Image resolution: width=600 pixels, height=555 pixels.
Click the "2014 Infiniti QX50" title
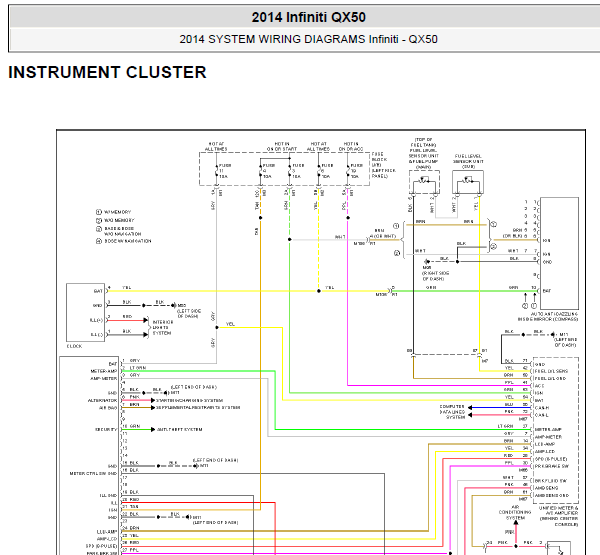pyautogui.click(x=308, y=17)
